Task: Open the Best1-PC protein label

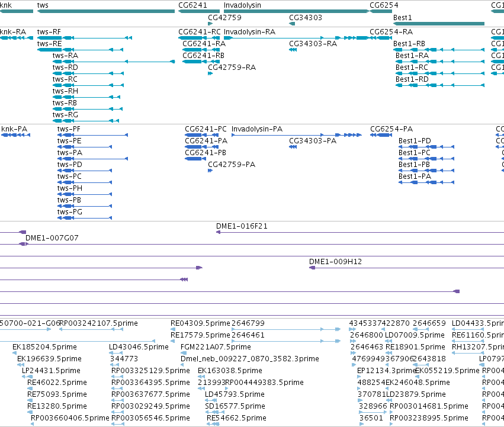Action: click(x=415, y=153)
